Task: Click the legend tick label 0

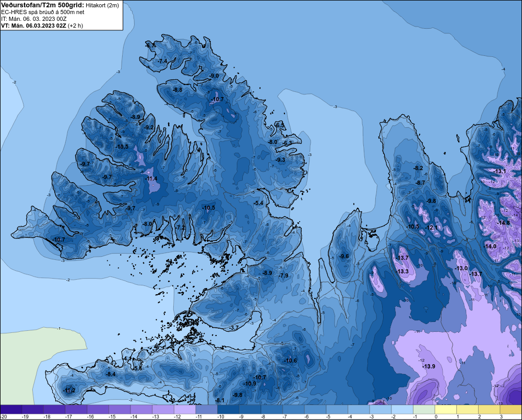Action: [x=436, y=417]
